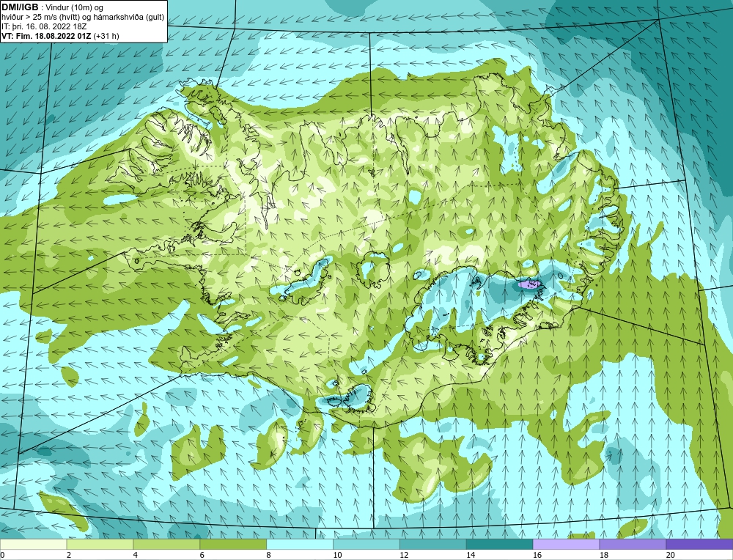Click the legend value '16'
Screen dimensions: 733x560
point(537,555)
